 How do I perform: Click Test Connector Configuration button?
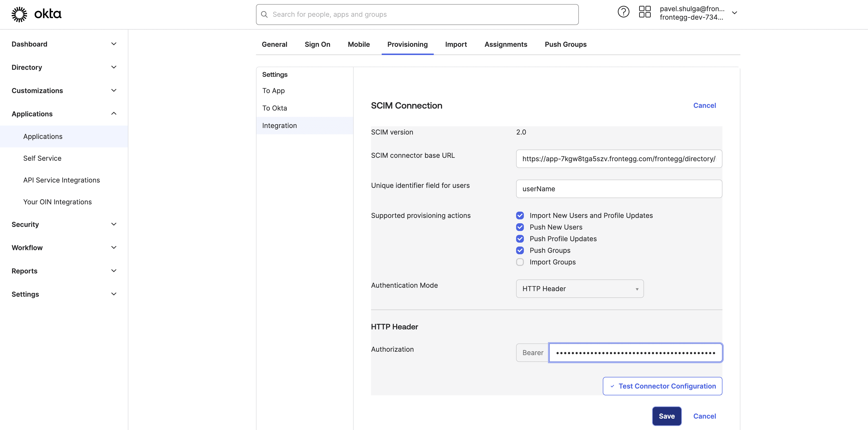(x=662, y=386)
